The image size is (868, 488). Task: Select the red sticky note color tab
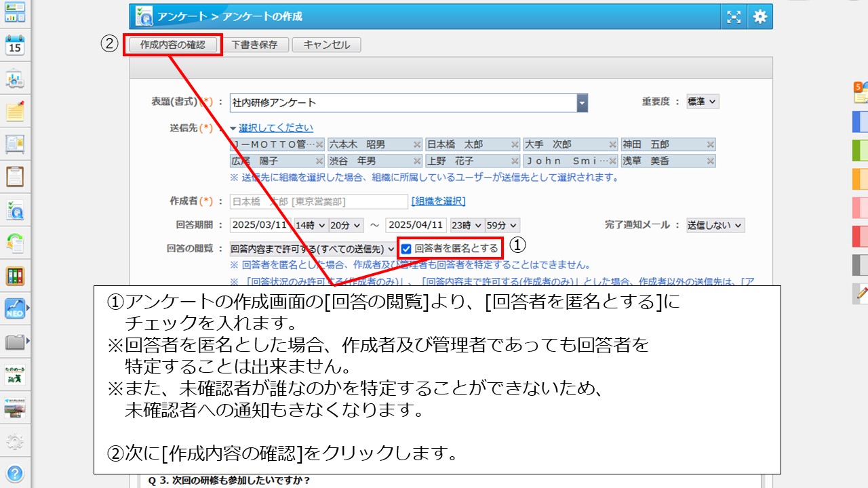860,236
